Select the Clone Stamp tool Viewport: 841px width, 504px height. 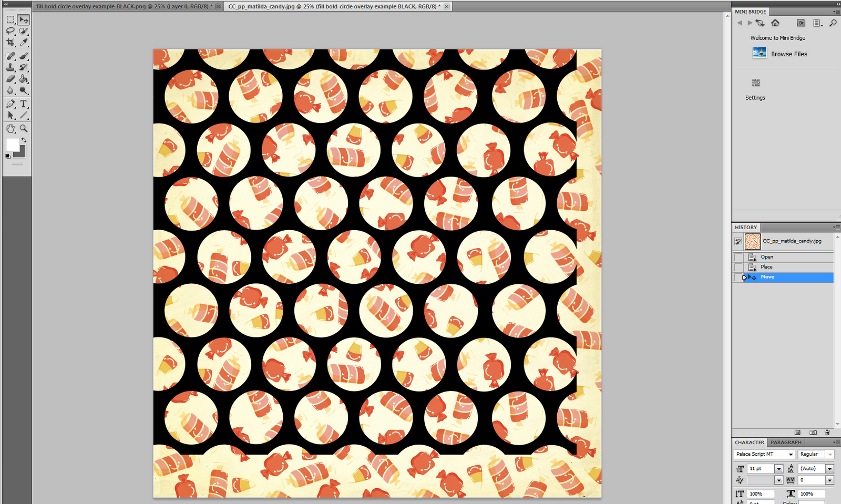point(10,67)
